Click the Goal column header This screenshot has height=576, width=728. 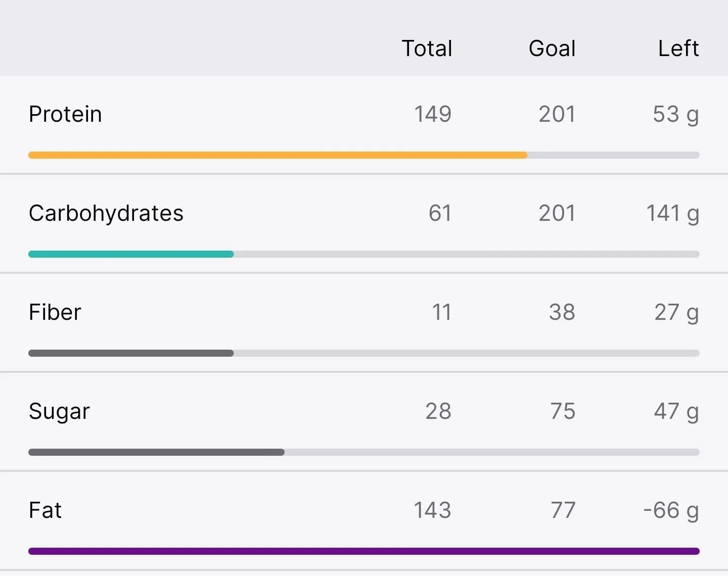[552, 49]
